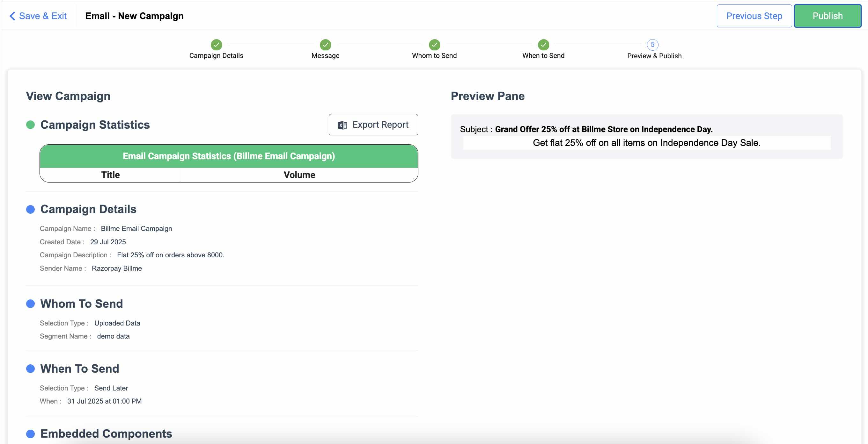Image resolution: width=868 pixels, height=444 pixels.
Task: Click the Volume column header
Action: point(299,175)
